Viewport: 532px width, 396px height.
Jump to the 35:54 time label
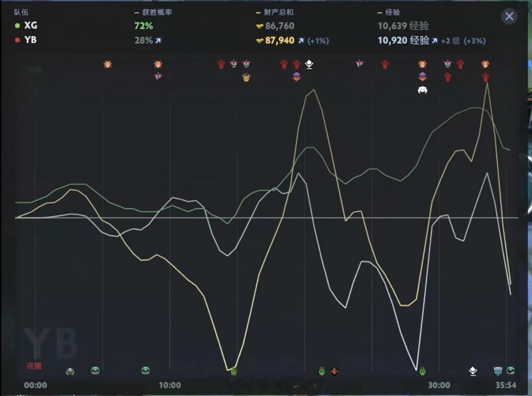pos(506,385)
